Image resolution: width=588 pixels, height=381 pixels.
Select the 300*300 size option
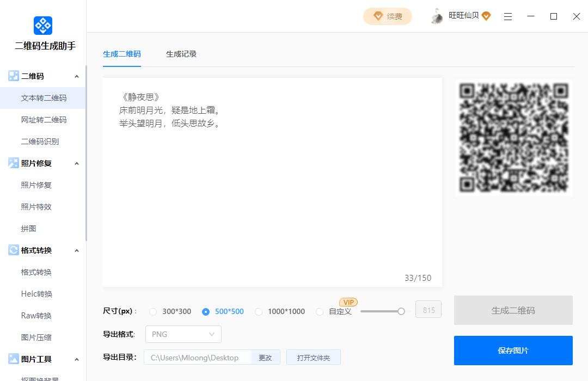(152, 312)
